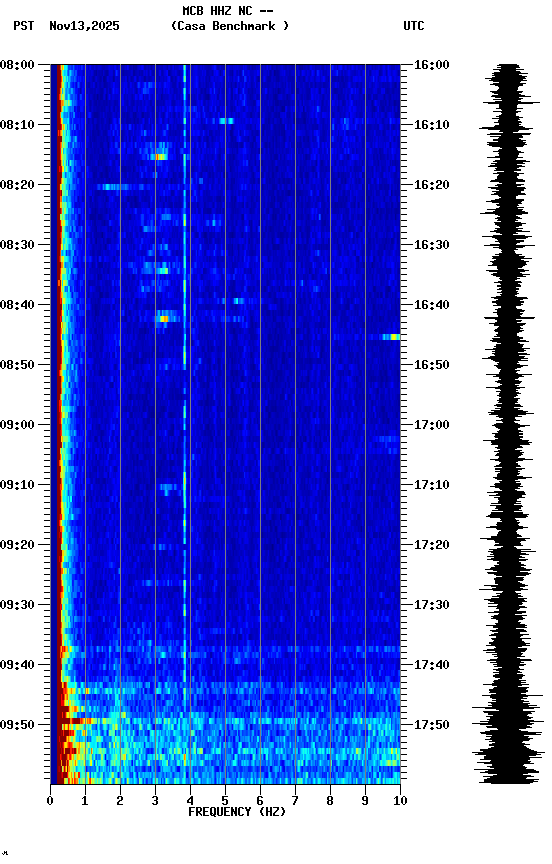Click the 08:10 PST time label
552x864 pixels.
17,125
